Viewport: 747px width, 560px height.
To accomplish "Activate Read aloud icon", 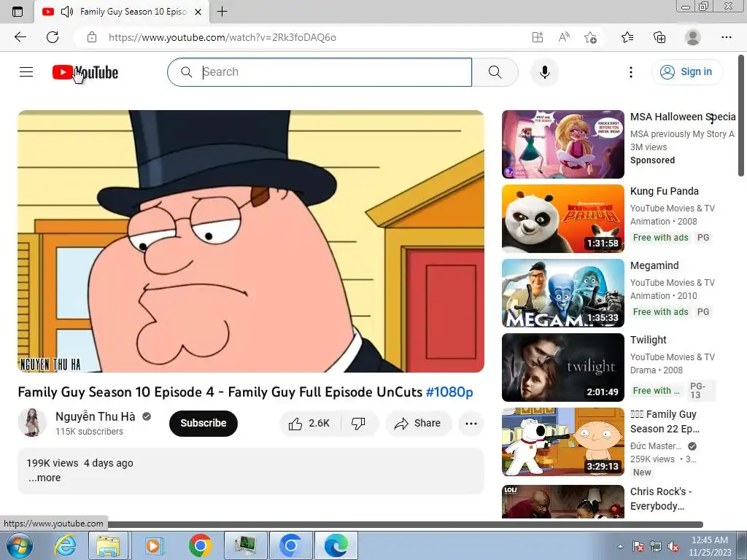I will click(564, 37).
